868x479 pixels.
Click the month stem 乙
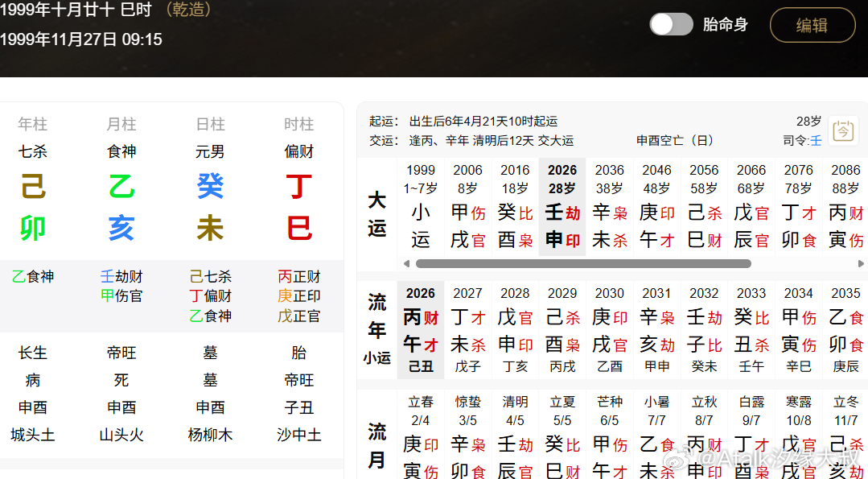121,187
